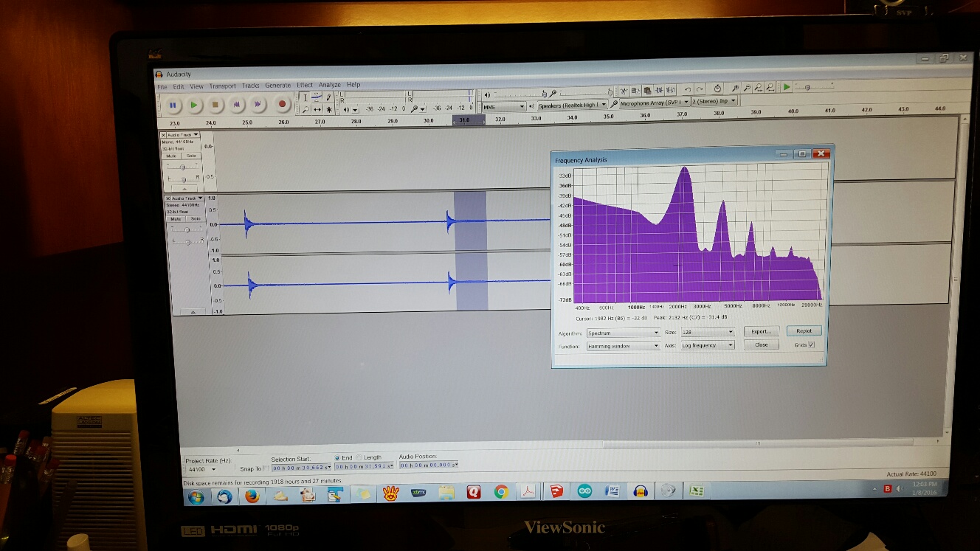Select the Draw pencil tool
This screenshot has height=551, width=980.
tap(328, 97)
